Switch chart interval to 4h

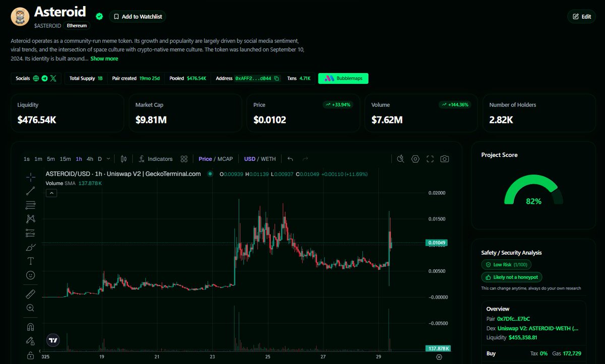coord(90,159)
